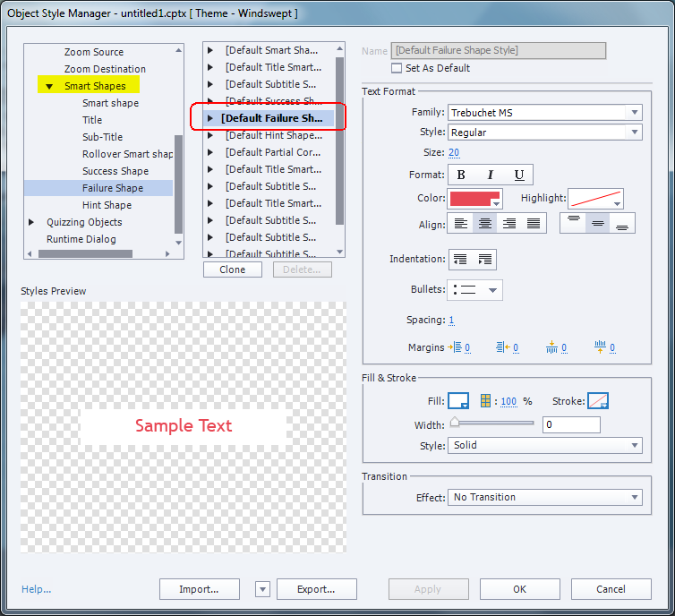Select the Default Smart Sha... style
Screen dimensions: 675x616
272,50
